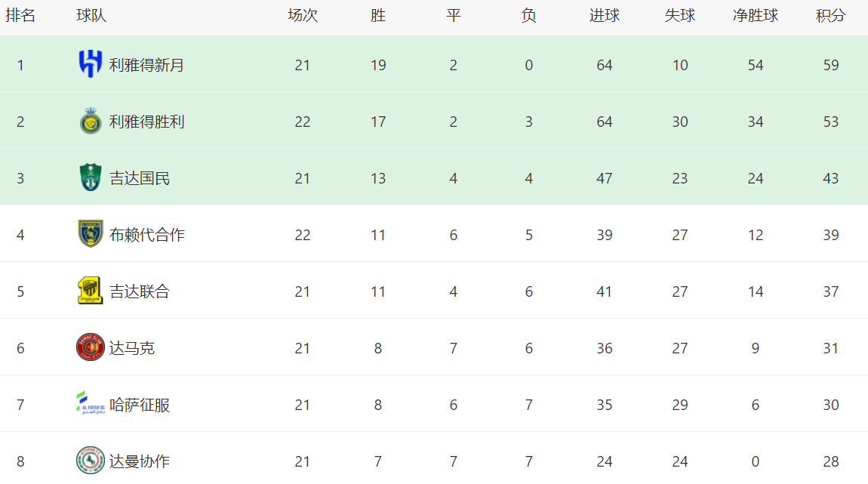868x484 pixels.
Task: Click team name 吉达联合
Action: (x=140, y=291)
